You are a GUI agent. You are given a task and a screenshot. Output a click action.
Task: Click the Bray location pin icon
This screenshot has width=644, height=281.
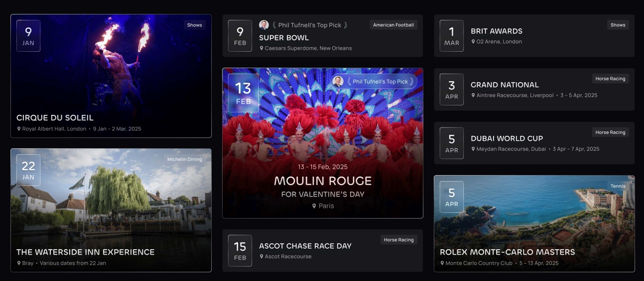[x=19, y=263]
